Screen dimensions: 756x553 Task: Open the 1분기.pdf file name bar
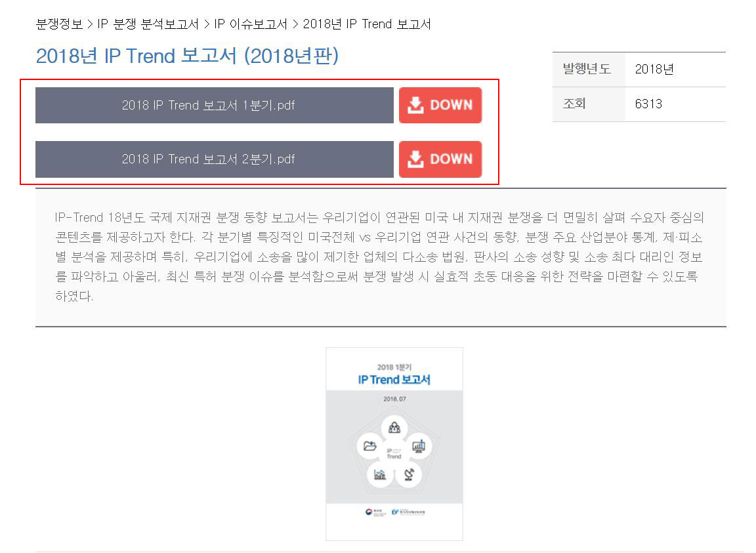pos(215,105)
